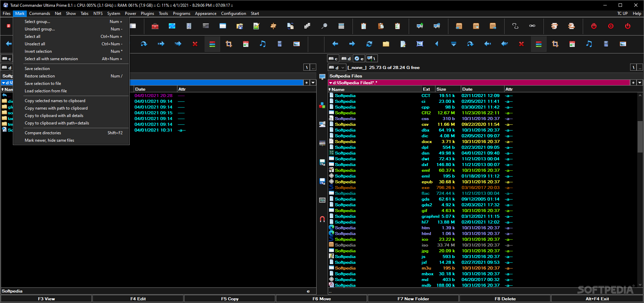
Task: Open left panel favorites asterisk button
Action: pos(307,83)
